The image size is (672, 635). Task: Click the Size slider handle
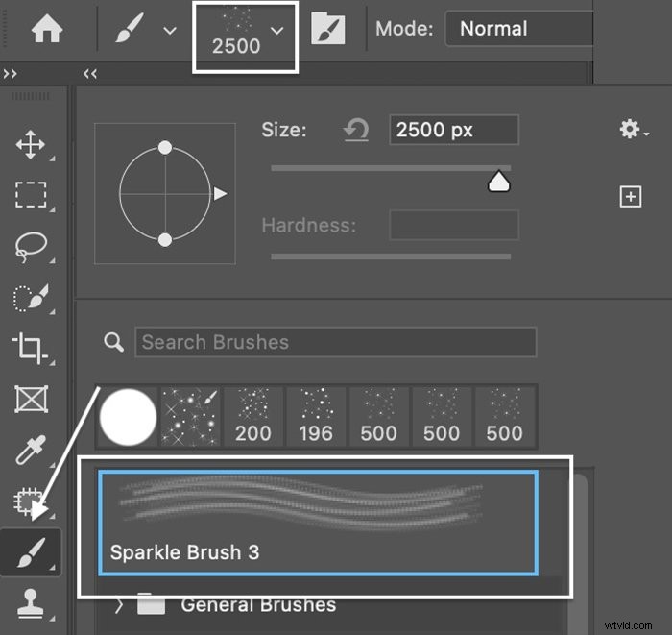[499, 182]
